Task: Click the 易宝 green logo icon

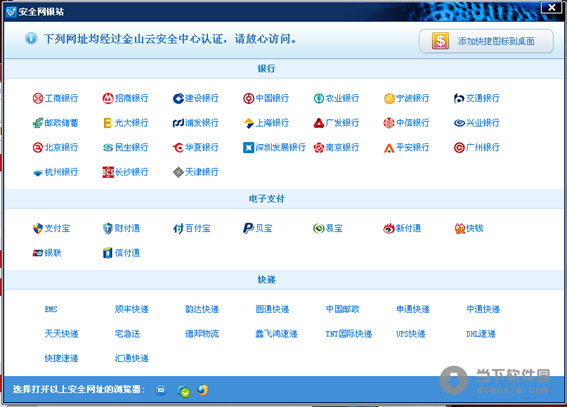Action: (319, 228)
